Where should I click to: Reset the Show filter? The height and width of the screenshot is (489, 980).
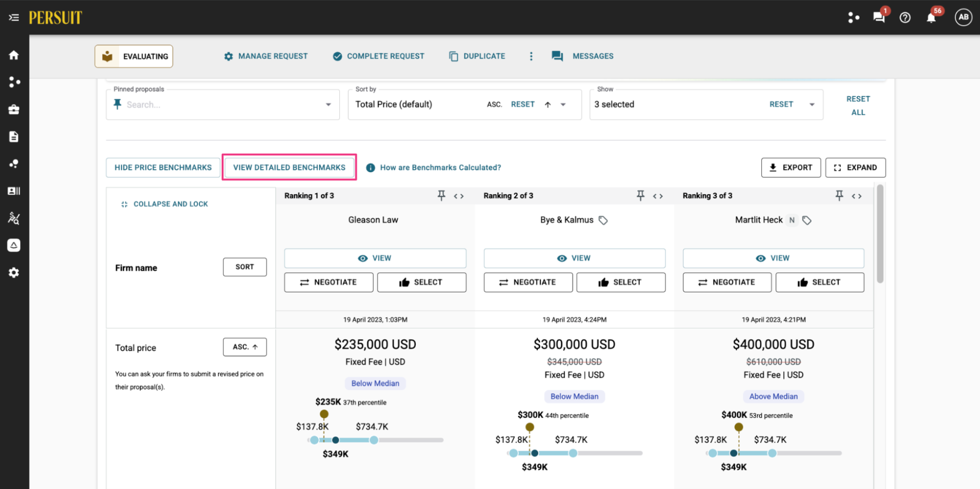pos(781,104)
